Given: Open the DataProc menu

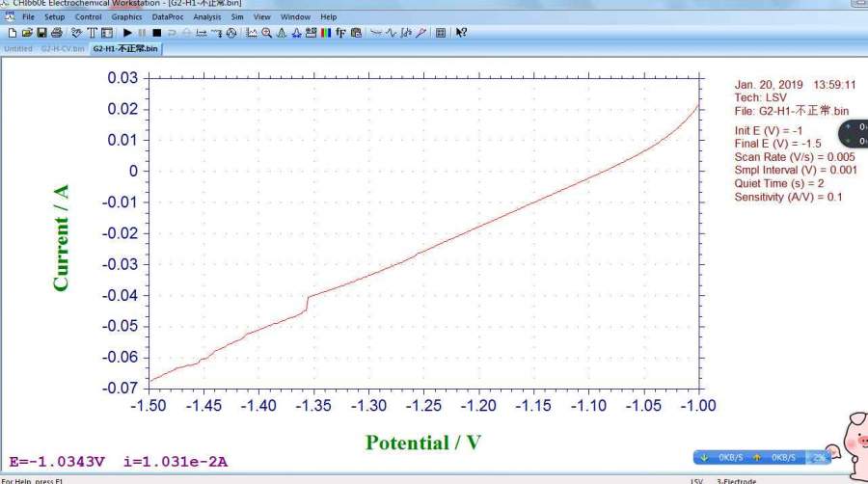Looking at the screenshot, I should pos(168,17).
